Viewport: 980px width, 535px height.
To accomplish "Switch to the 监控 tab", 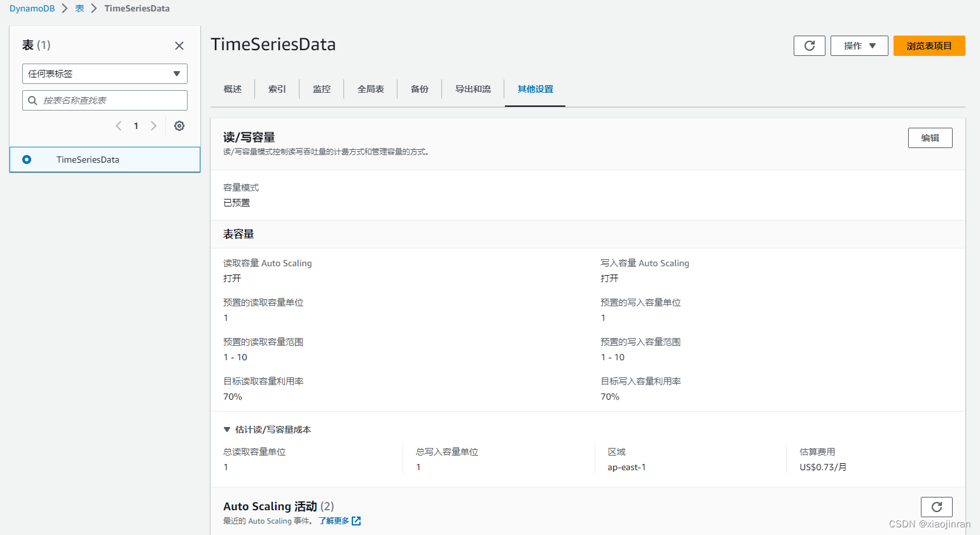I will [322, 89].
